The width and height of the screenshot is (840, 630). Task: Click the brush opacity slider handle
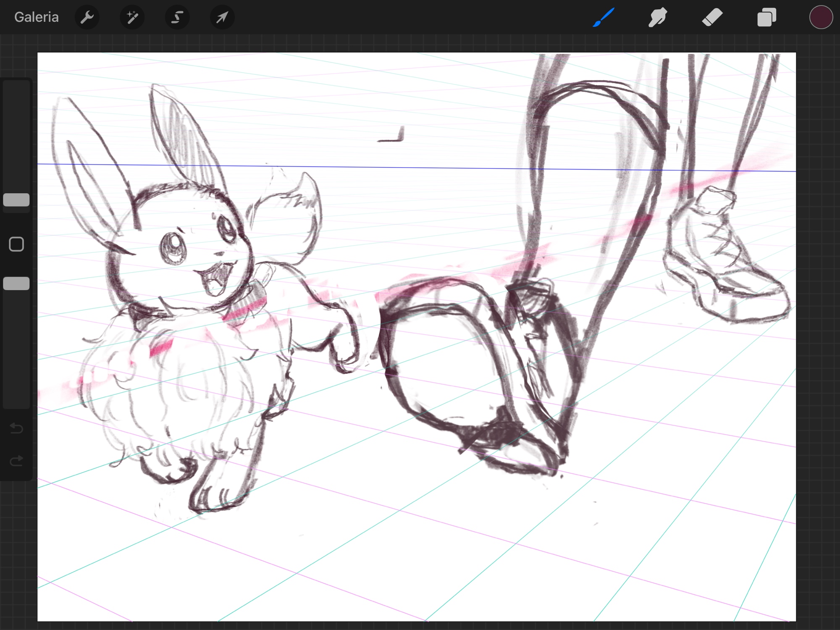point(16,283)
